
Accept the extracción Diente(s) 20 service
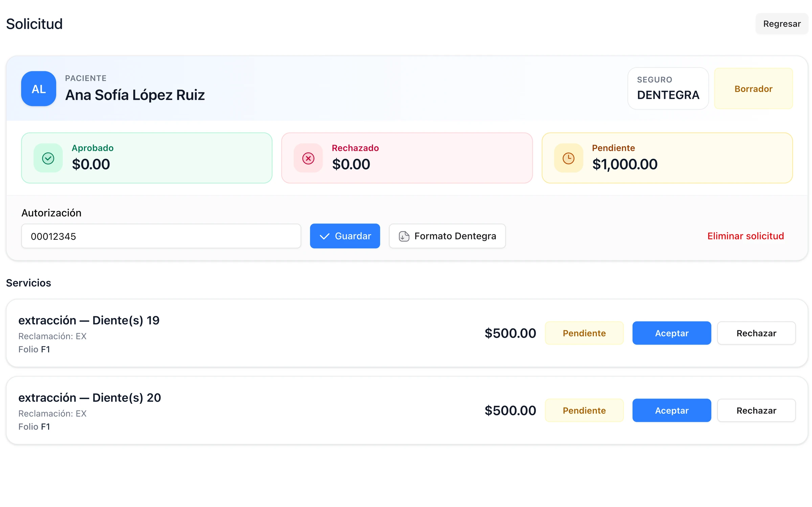tap(672, 410)
